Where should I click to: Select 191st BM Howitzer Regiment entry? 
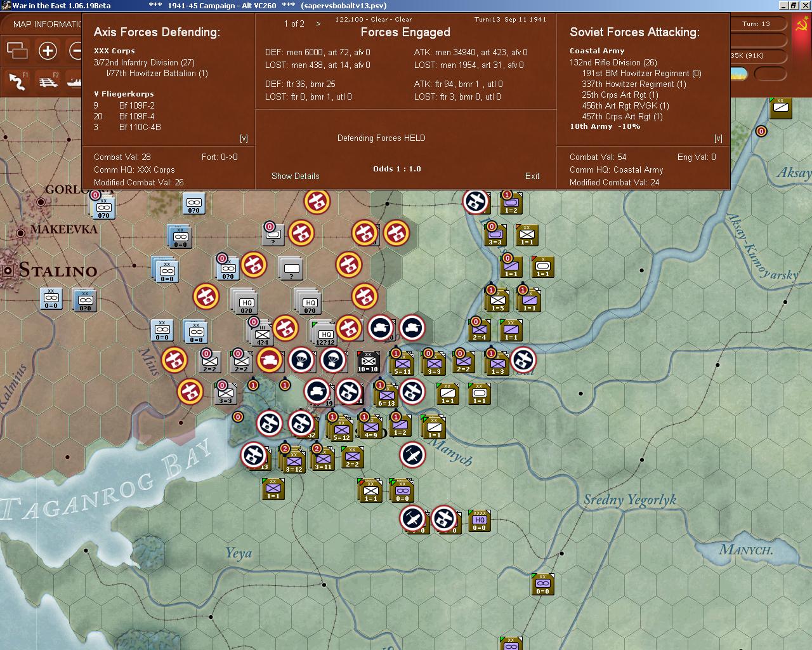[641, 73]
